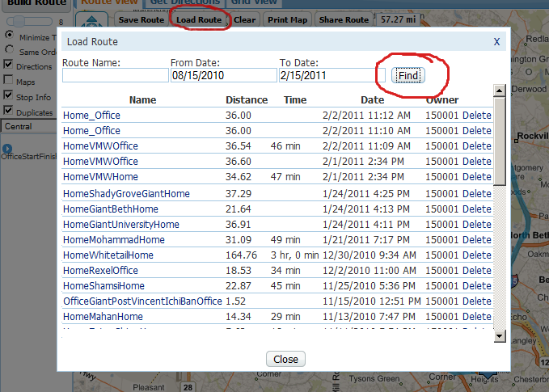Click the Route Name input field
This screenshot has width=549, height=392.
114,75
